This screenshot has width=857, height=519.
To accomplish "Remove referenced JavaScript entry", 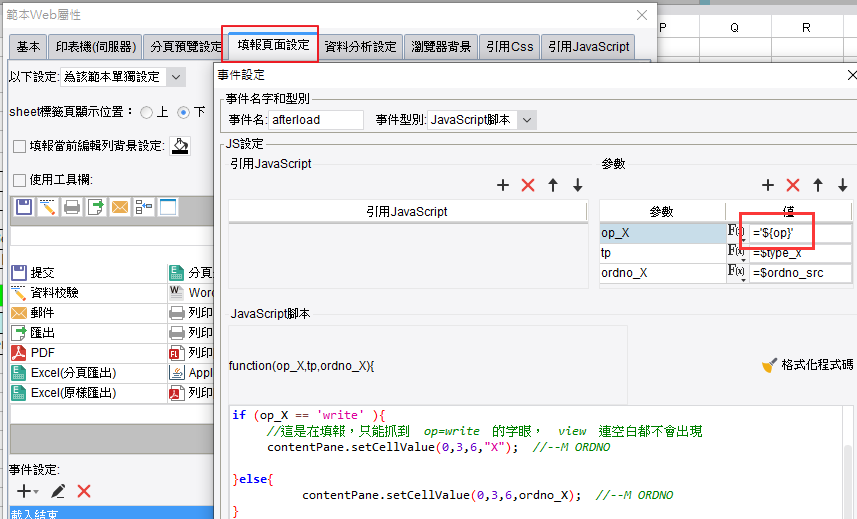I will pyautogui.click(x=528, y=185).
